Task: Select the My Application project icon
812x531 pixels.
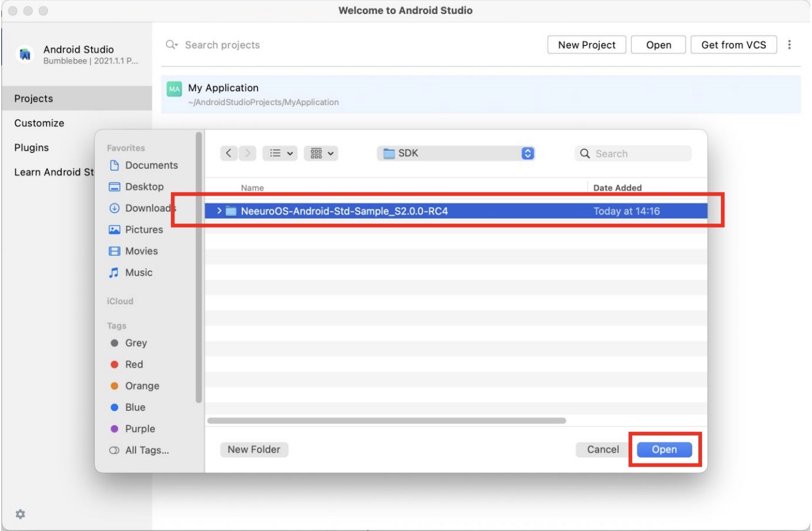Action: coord(174,88)
